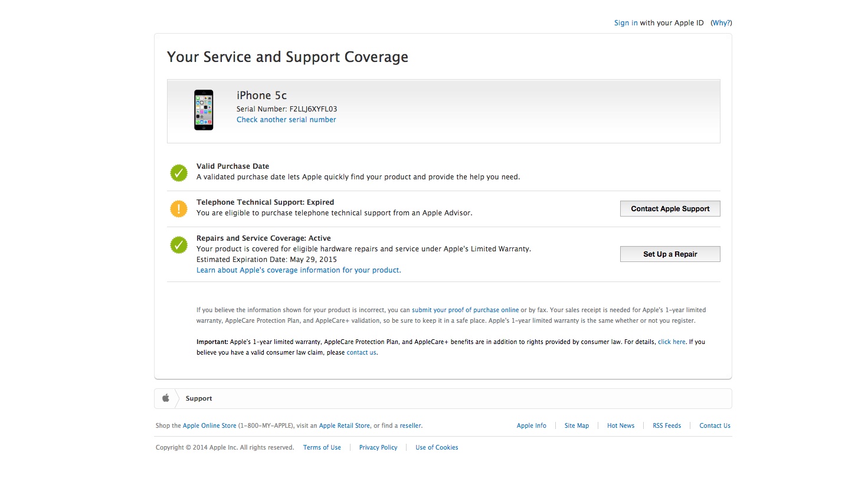Viewport: 868px width, 488px height.
Task: Click green checkmark beside Valid Purchase Date
Action: point(179,173)
